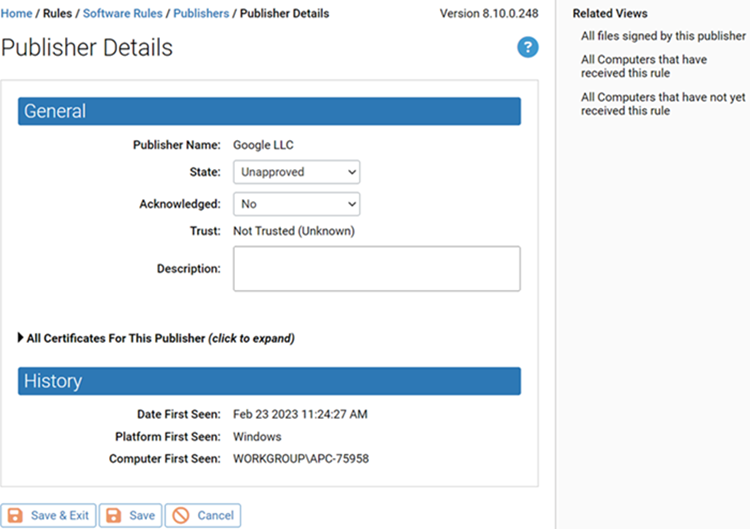Click the Home breadcrumb link
This screenshot has height=529, width=750.
coord(16,13)
